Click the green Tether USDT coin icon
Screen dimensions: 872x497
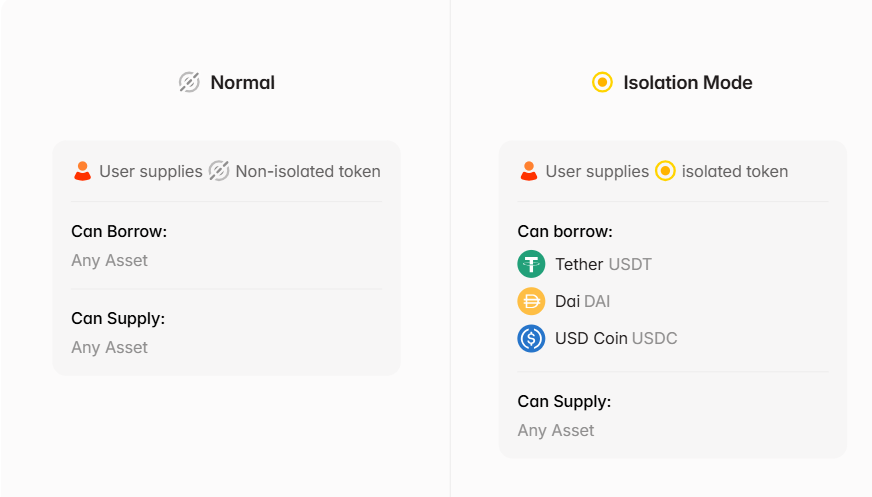531,264
